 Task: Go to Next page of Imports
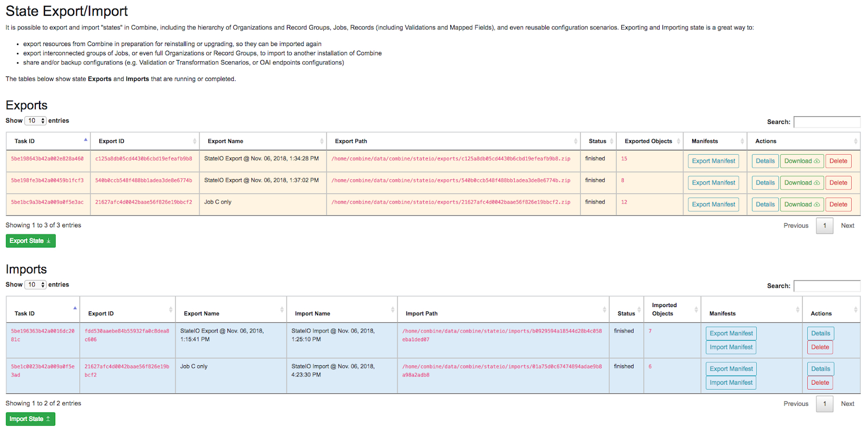[x=847, y=404]
